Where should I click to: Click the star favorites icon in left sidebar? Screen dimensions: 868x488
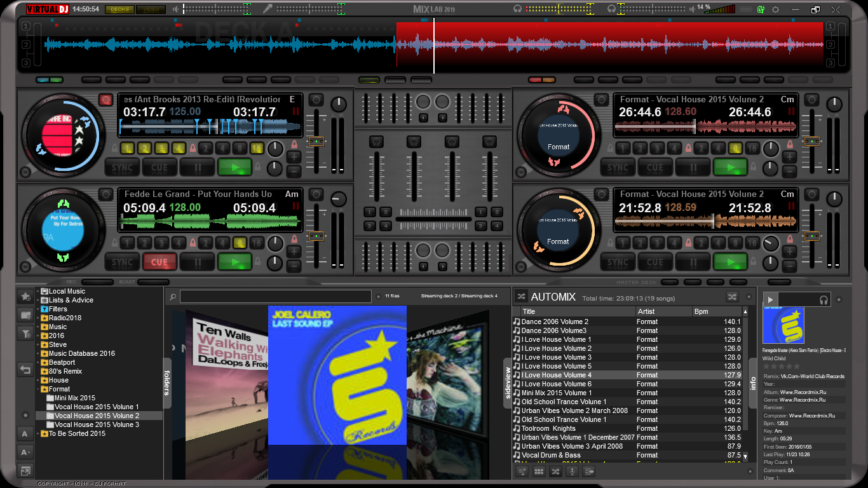25,297
